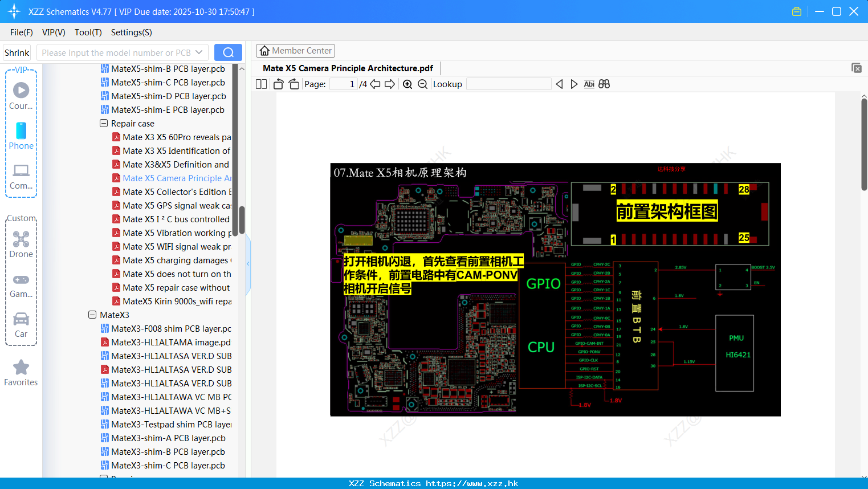
Task: Open Mate X5 does not turn on file
Action: pyautogui.click(x=172, y=274)
